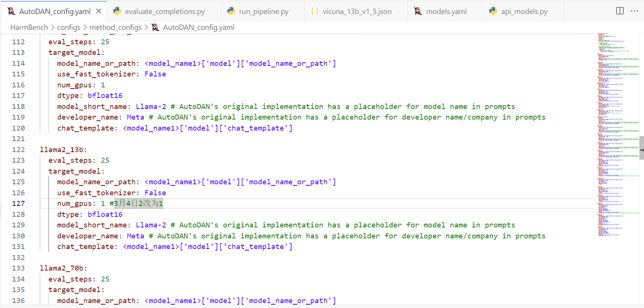644x308 pixels.
Task: Click model_name_or_path value on line 136
Action: 240,301
